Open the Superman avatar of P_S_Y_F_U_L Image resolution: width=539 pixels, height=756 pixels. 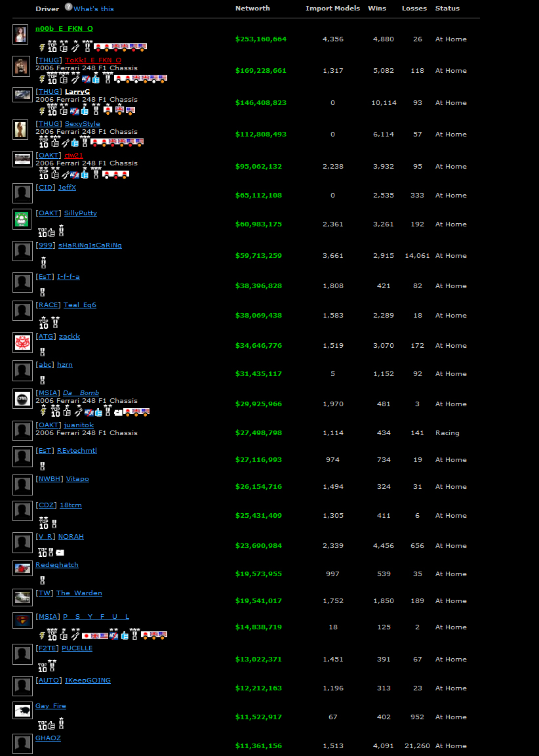pyautogui.click(x=22, y=620)
